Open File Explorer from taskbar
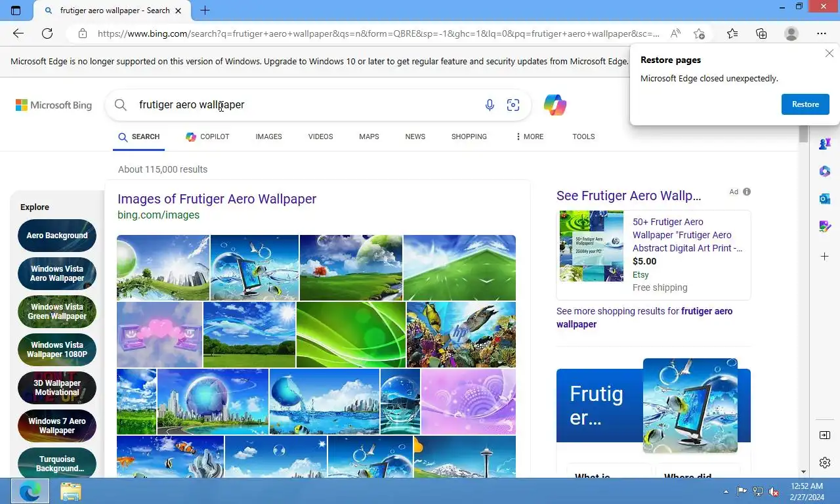 tap(70, 491)
